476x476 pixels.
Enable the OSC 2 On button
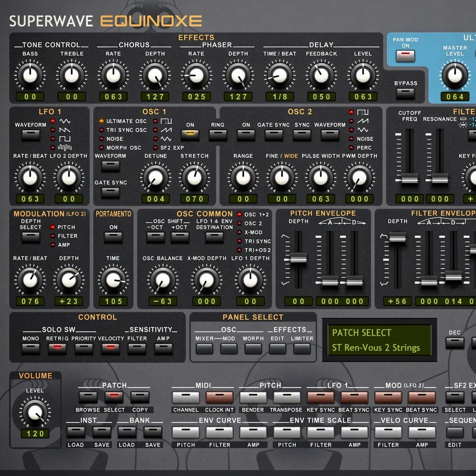click(246, 135)
